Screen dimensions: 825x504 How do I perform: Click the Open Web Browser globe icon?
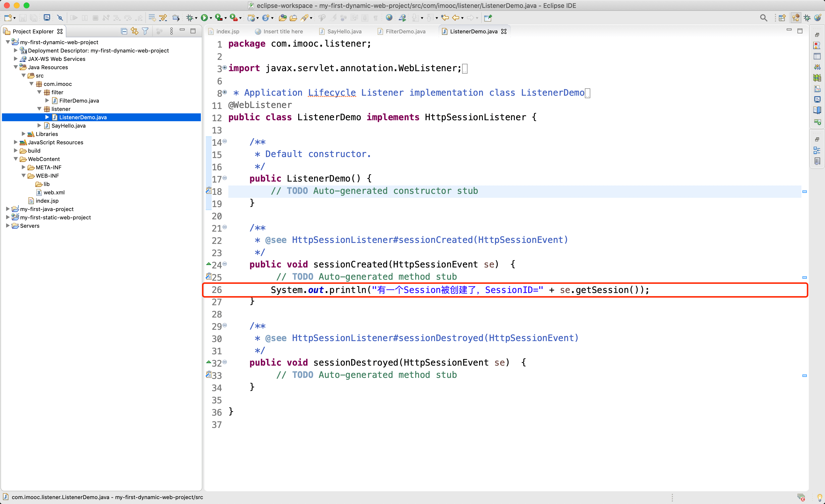coord(389,18)
